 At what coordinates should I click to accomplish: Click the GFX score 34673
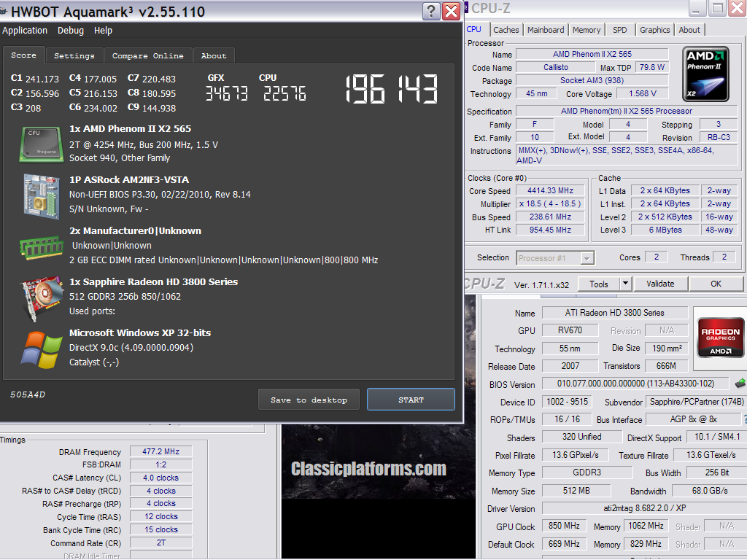tap(227, 94)
